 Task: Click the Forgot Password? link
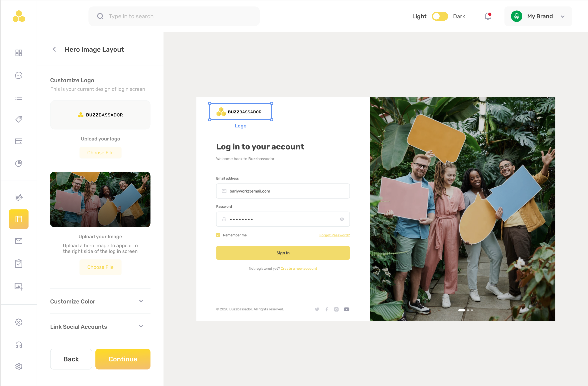pyautogui.click(x=334, y=235)
